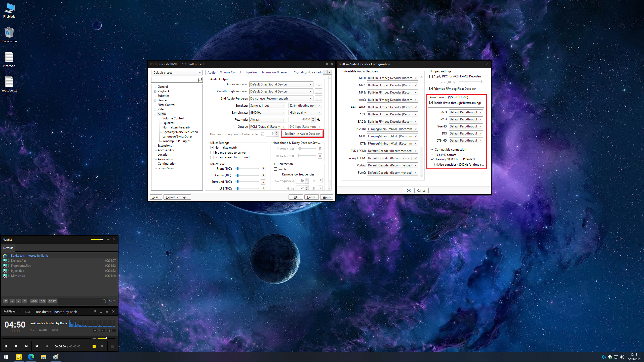Open Microsoft Edge from taskbar

click(31, 357)
